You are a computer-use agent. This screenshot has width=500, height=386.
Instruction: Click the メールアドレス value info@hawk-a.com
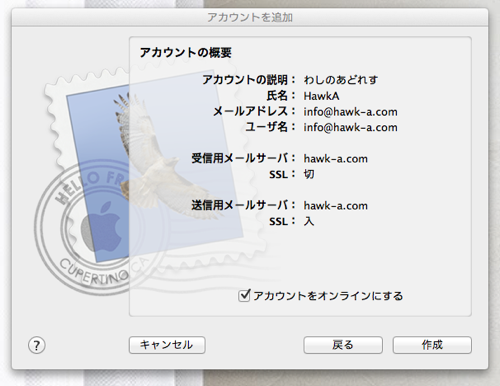coord(350,112)
